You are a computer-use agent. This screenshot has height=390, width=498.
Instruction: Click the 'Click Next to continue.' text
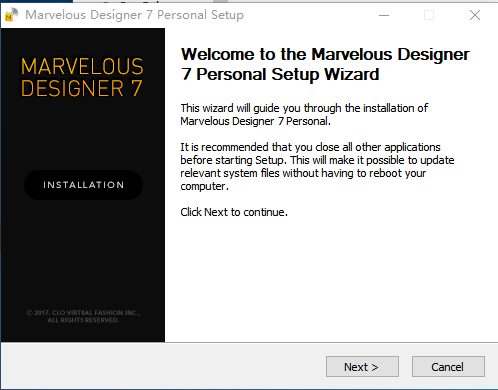[x=234, y=212]
